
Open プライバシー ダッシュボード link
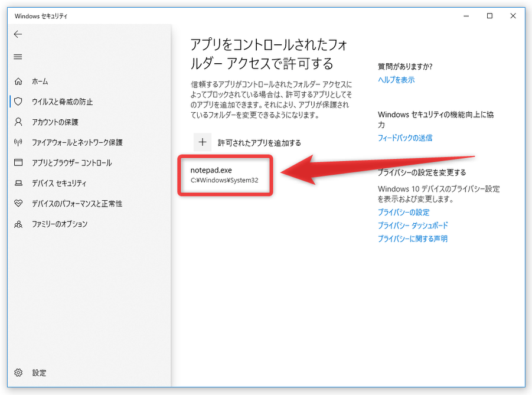coord(413,226)
